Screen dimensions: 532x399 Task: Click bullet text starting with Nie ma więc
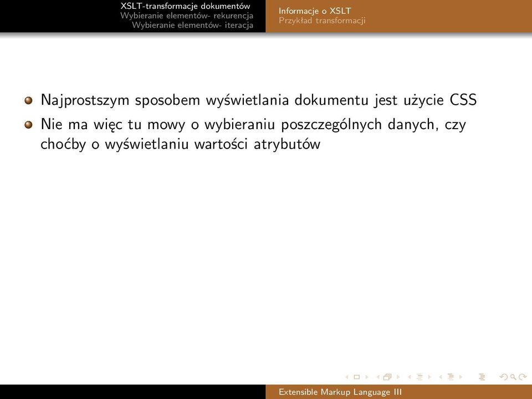tap(253, 134)
